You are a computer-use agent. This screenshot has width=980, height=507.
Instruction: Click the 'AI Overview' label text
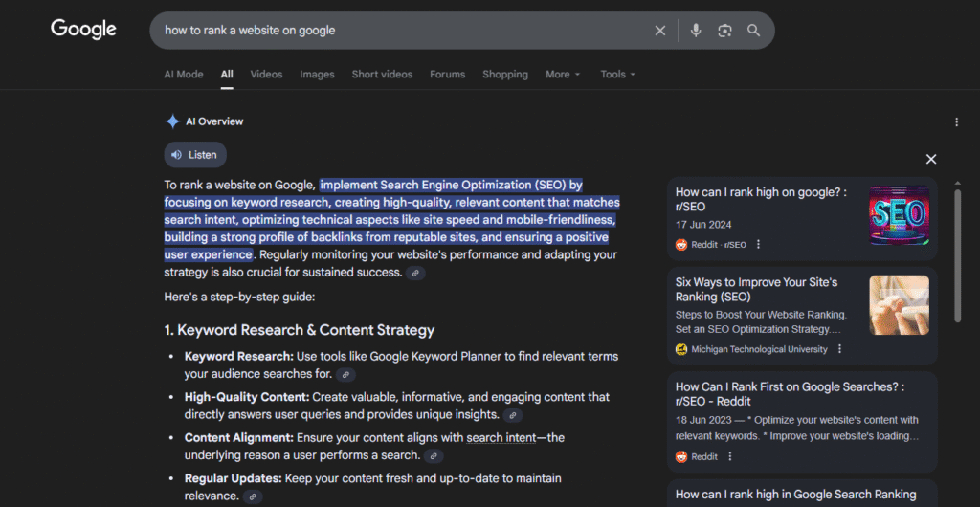coord(214,121)
